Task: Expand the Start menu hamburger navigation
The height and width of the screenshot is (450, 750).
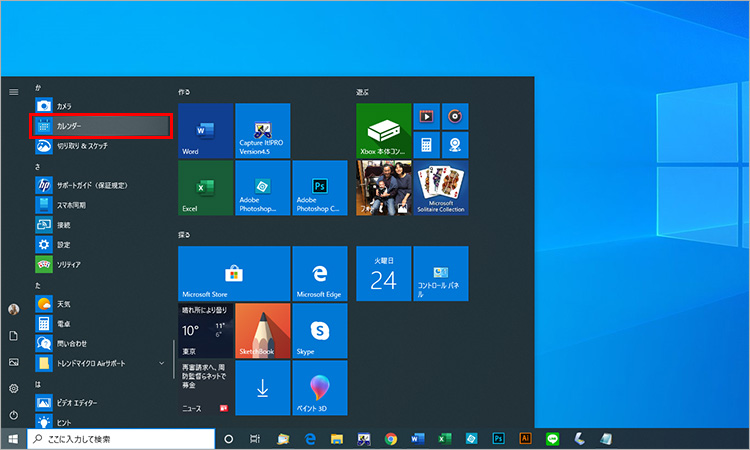Action: point(14,91)
